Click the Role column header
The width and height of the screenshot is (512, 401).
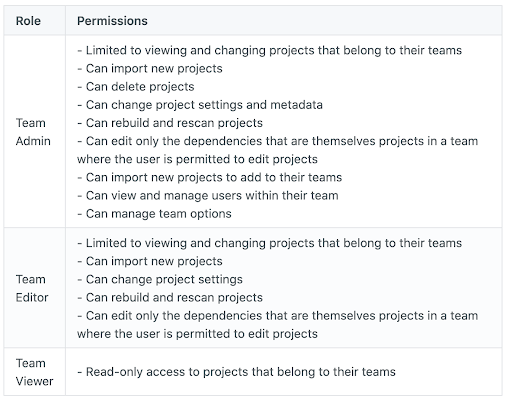pos(28,21)
